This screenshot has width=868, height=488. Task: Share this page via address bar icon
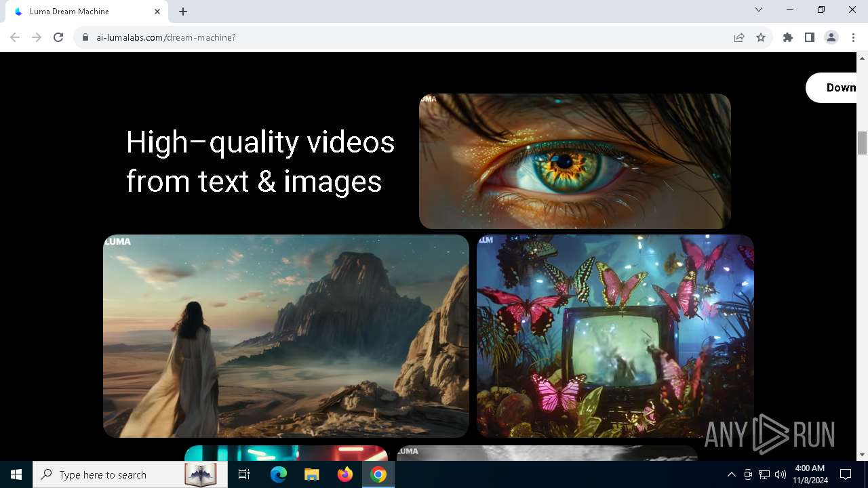[739, 37]
